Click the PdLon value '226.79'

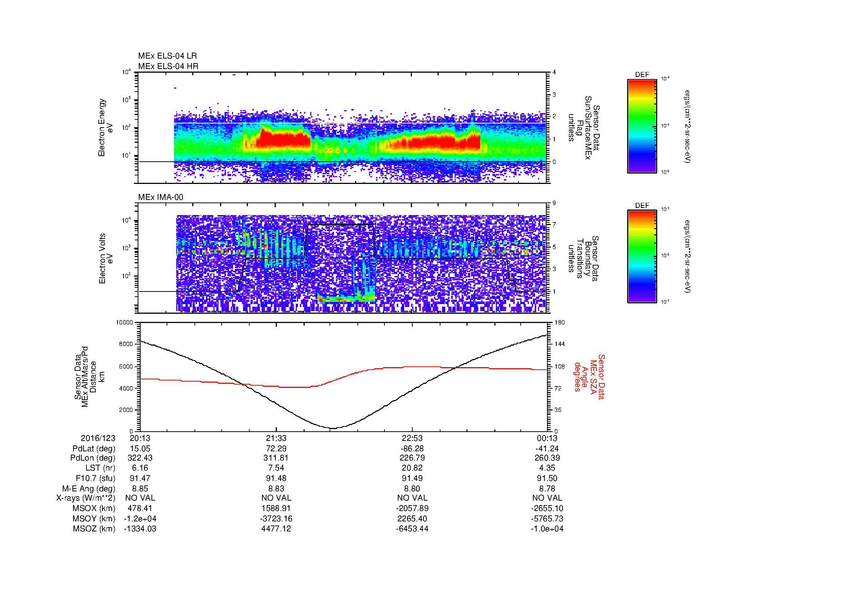point(412,458)
